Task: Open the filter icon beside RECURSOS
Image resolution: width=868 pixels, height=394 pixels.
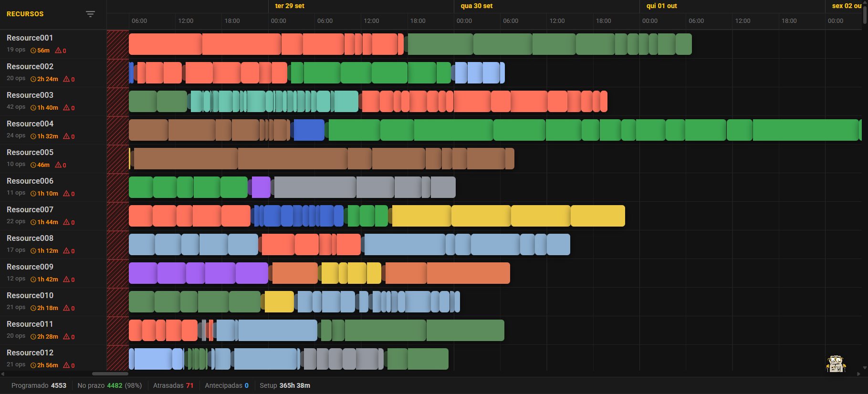Action: [90, 14]
